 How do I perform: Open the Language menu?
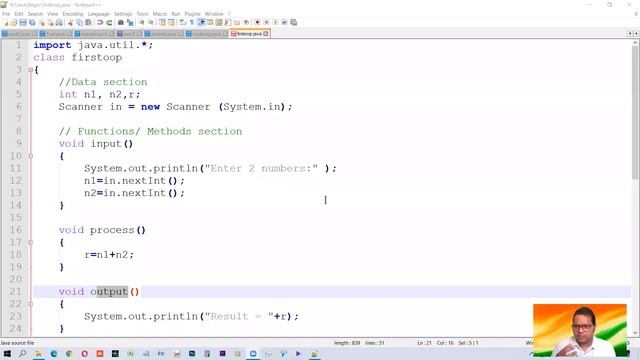coord(98,14)
